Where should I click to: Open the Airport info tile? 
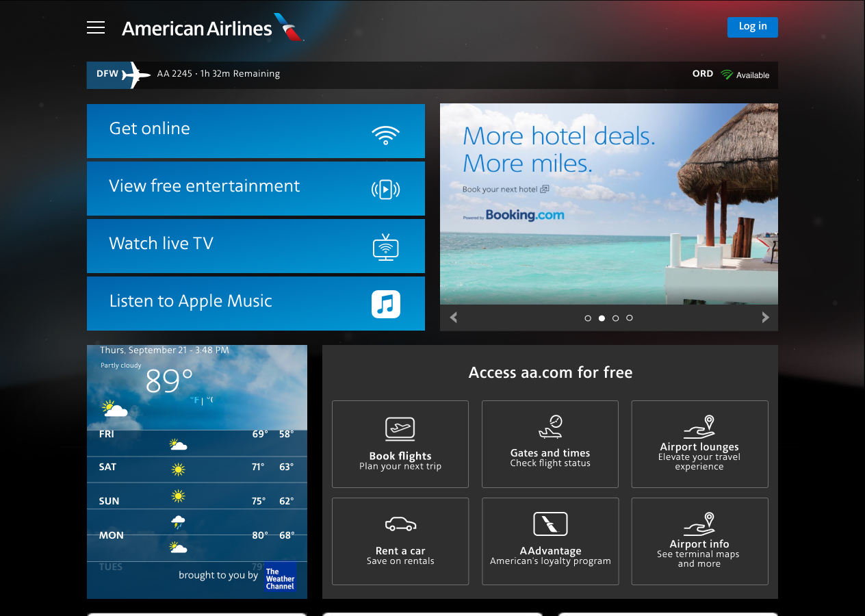(699, 541)
